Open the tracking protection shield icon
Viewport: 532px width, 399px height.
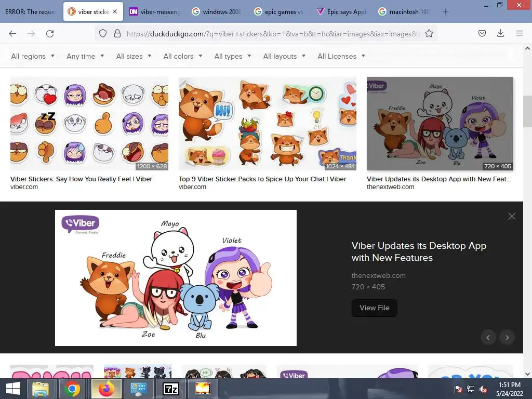pyautogui.click(x=103, y=34)
